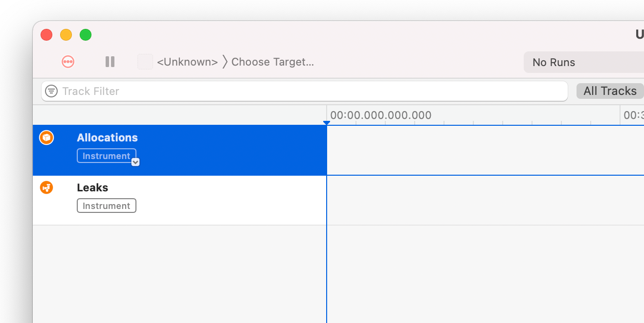Open the No Runs popup
This screenshot has height=323, width=644.
pyautogui.click(x=584, y=62)
